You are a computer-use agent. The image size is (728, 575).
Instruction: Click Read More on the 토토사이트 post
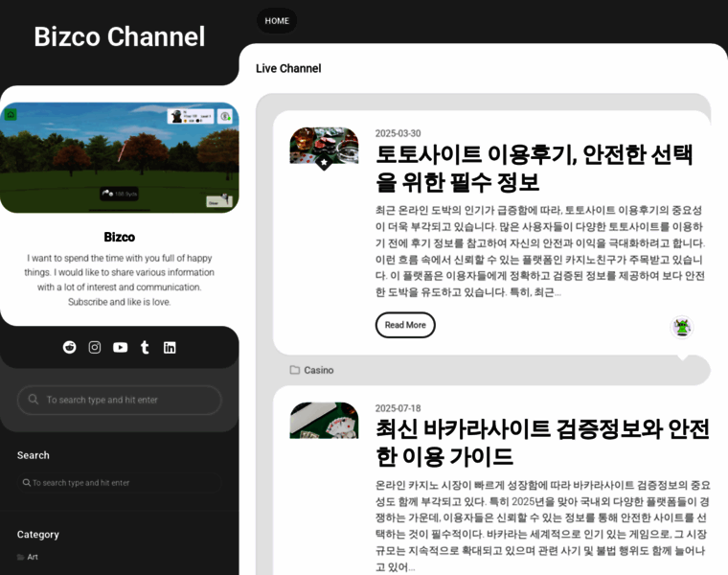click(405, 325)
